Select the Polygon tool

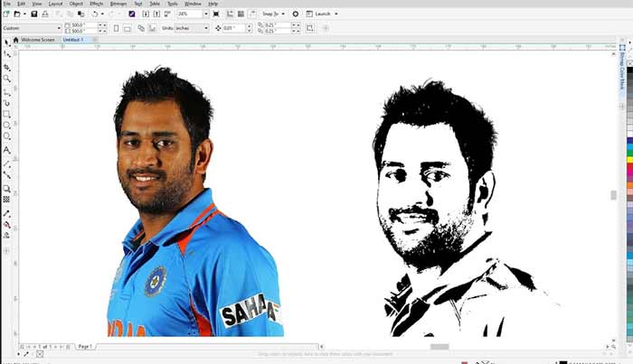coord(7,137)
